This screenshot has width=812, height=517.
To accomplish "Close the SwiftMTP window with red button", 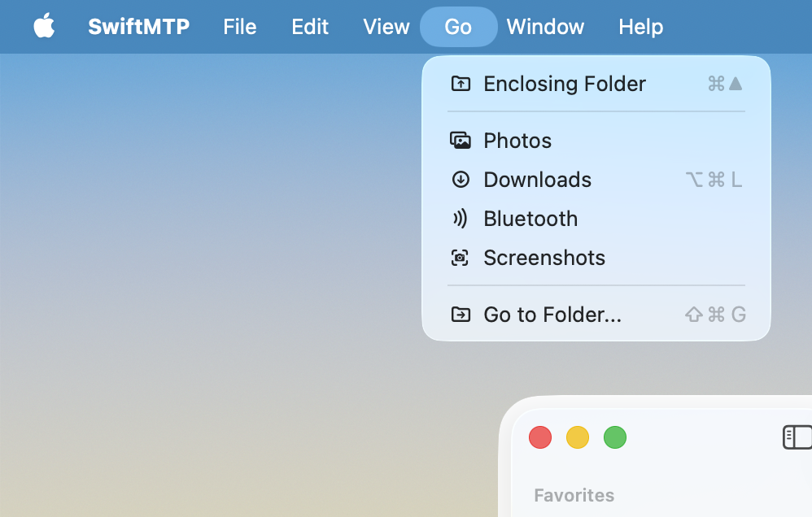I will [540, 437].
